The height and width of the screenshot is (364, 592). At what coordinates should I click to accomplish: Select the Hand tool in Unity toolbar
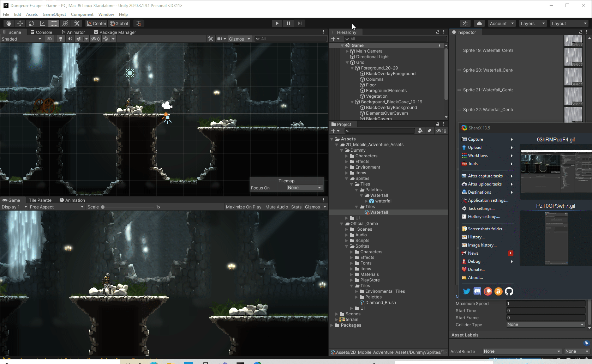tap(9, 23)
